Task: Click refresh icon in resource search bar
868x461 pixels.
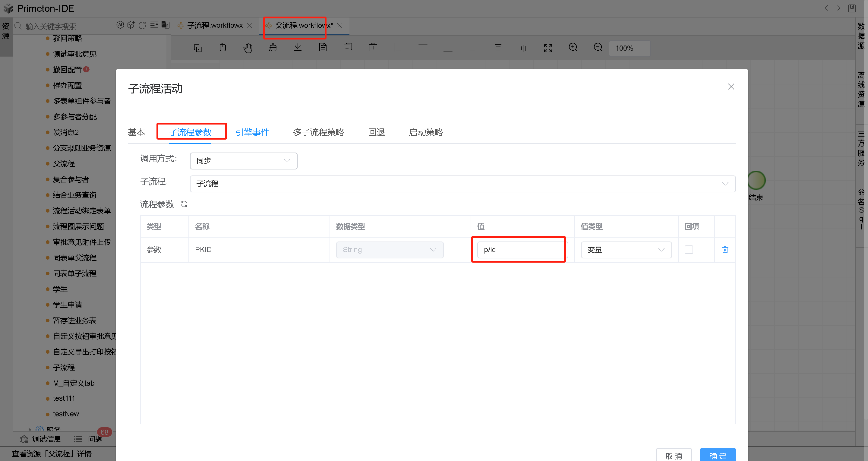Action: pyautogui.click(x=142, y=25)
